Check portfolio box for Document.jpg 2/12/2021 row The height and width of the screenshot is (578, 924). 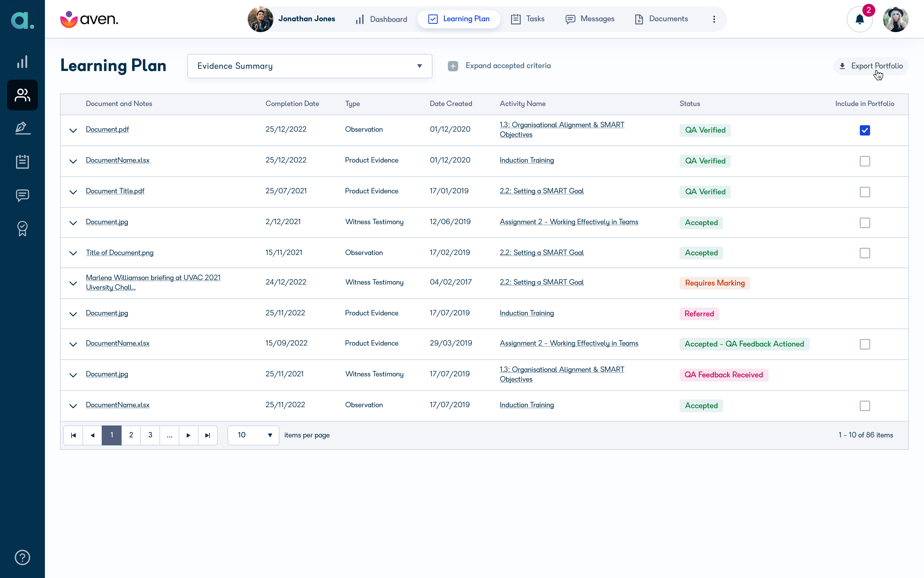865,223
